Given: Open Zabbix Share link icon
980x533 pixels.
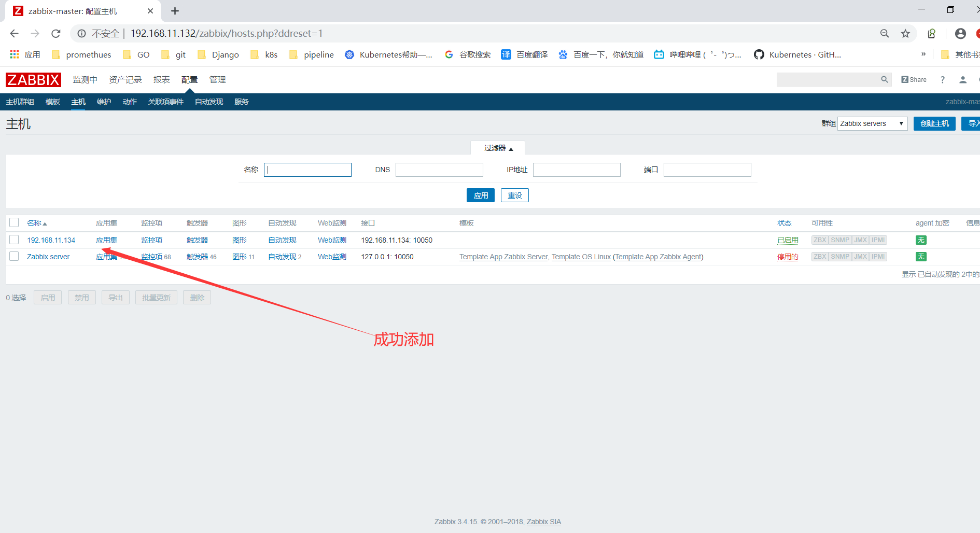Looking at the screenshot, I should tap(914, 79).
